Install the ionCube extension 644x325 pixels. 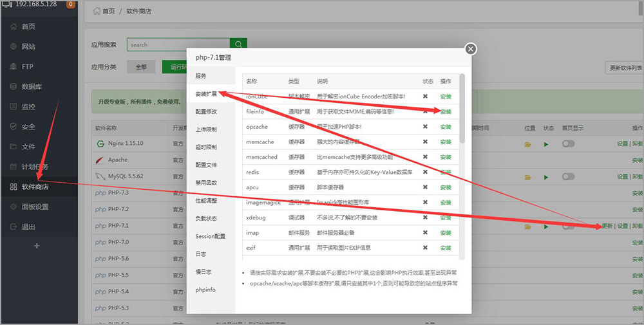point(446,97)
